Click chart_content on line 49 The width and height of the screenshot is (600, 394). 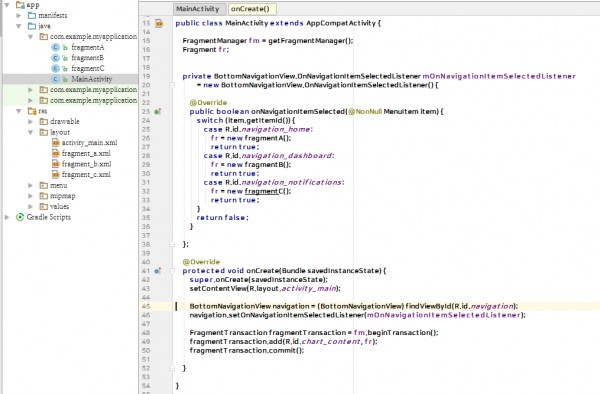tap(331, 342)
